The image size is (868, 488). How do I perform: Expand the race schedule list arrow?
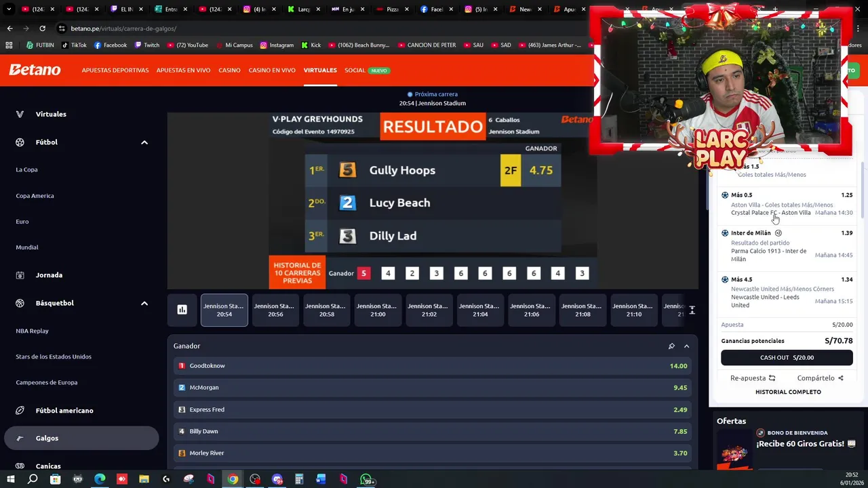coord(692,310)
